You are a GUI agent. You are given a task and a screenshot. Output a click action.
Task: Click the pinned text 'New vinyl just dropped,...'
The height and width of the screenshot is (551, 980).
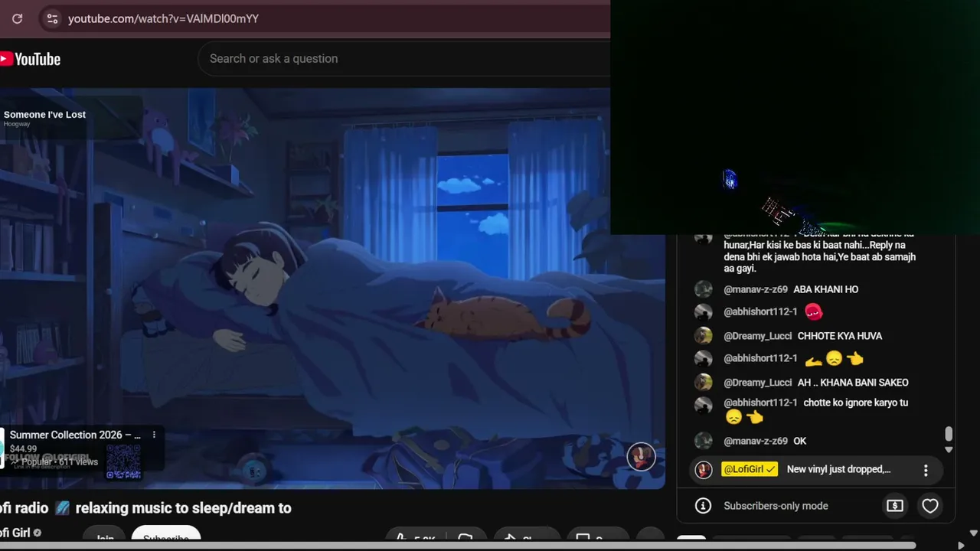(838, 469)
